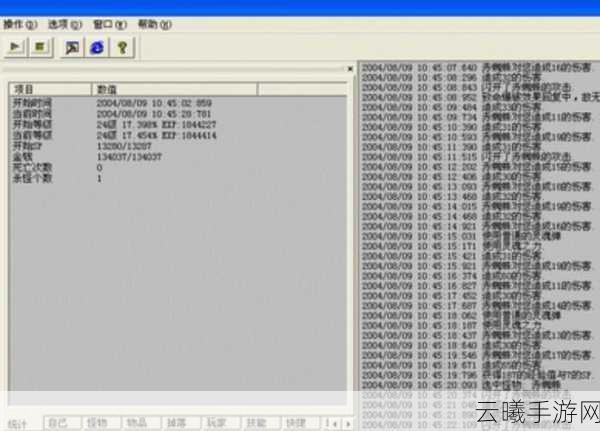Click the log line at 10:45:07:640

point(477,68)
